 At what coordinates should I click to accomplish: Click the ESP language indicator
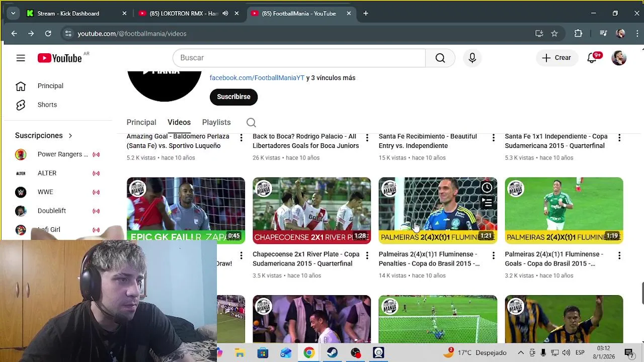point(580,353)
